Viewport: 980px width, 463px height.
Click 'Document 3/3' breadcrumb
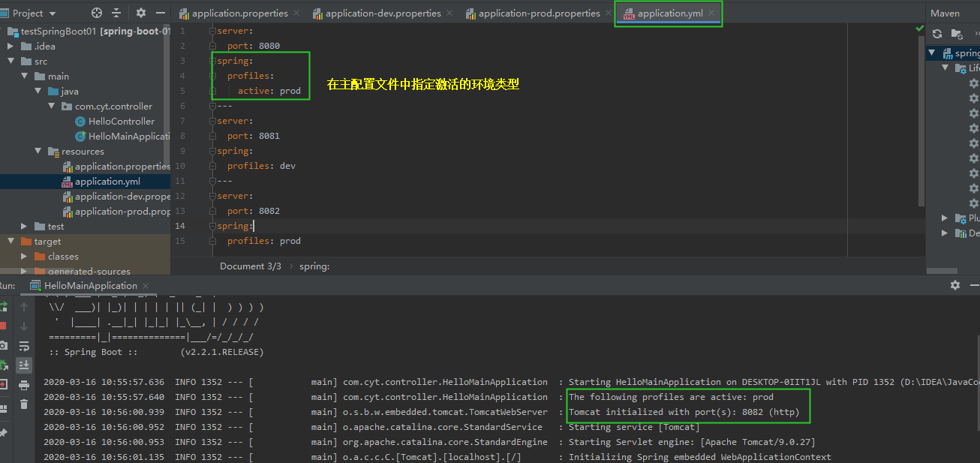[251, 266]
